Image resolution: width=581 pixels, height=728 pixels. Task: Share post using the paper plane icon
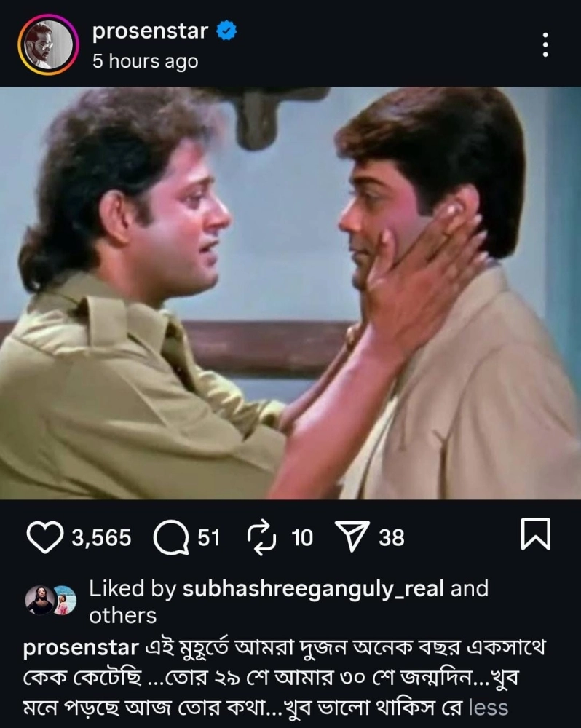pyautogui.click(x=352, y=537)
